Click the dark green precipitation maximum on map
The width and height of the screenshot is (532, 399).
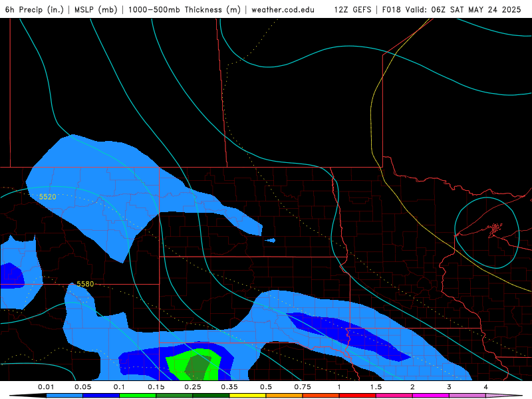click(x=198, y=368)
